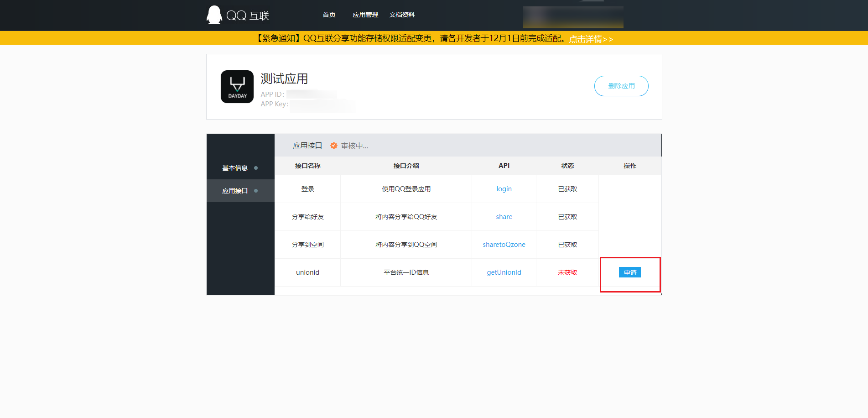868x418 pixels.
Task: Click the 已获取 status in sharetoQzone row
Action: (567, 245)
